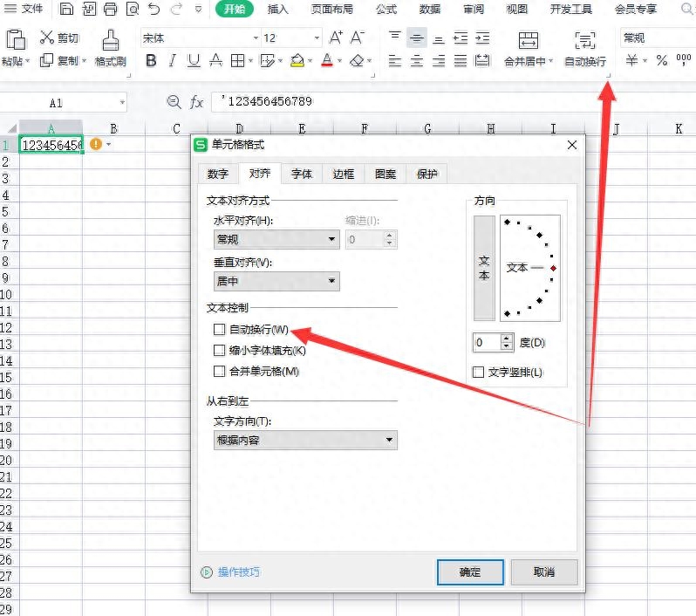696x616 pixels.
Task: Click the eraser clear-format icon
Action: click(x=357, y=60)
